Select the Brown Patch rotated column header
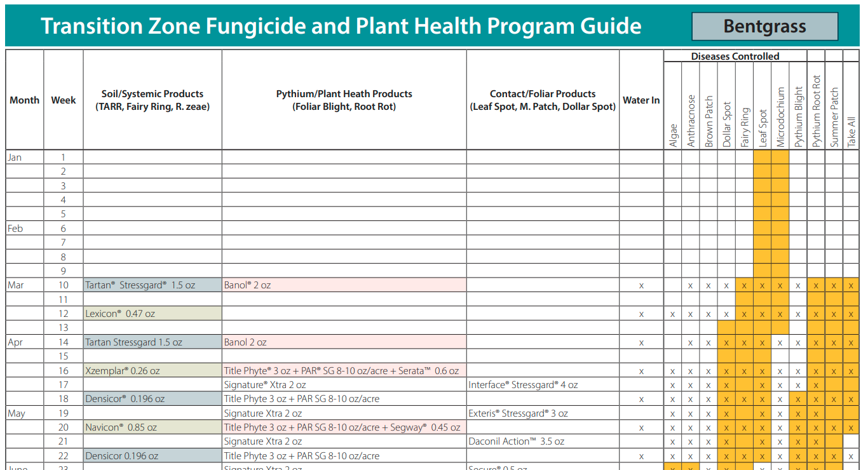868x470 pixels. pos(709,122)
